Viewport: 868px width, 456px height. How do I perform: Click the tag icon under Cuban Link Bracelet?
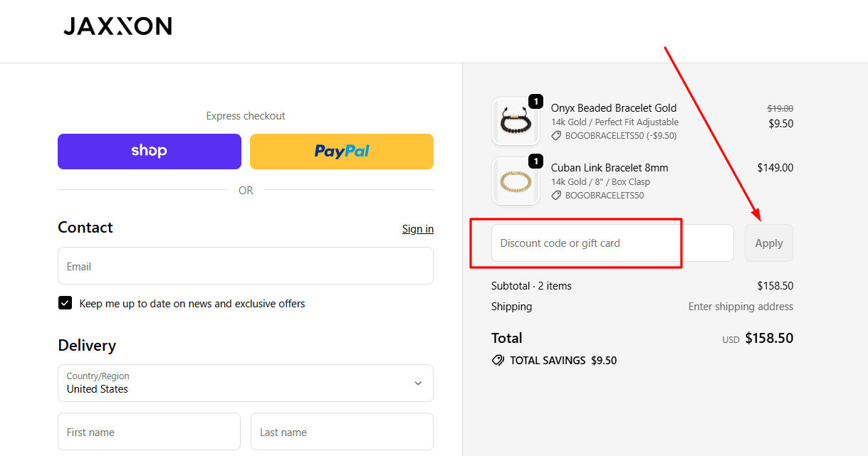coord(555,195)
